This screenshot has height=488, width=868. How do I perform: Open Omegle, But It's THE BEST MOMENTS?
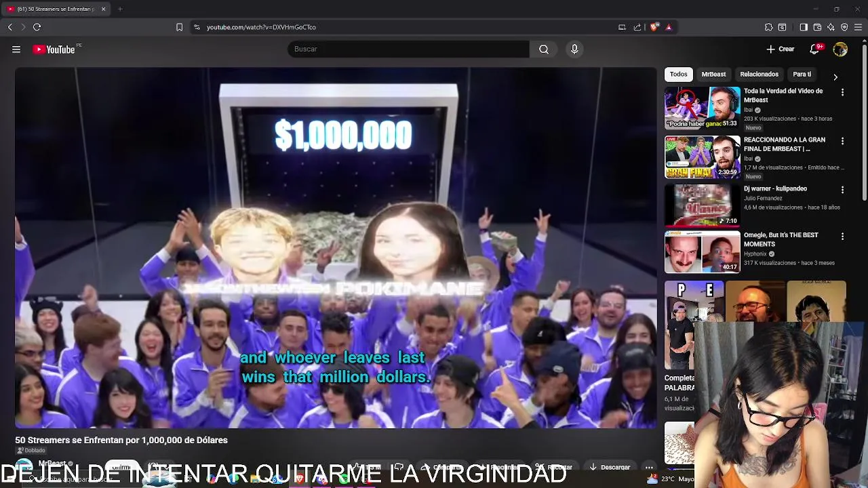(781, 239)
